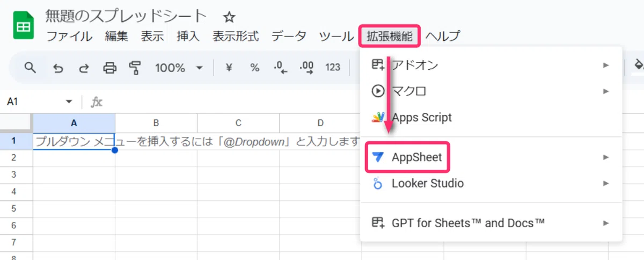Click cell B2

[x=156, y=158]
